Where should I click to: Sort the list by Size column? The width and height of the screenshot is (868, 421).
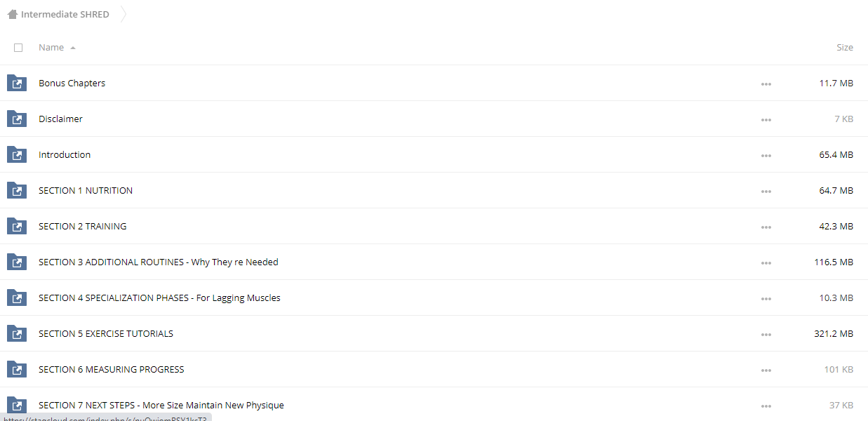click(x=845, y=48)
